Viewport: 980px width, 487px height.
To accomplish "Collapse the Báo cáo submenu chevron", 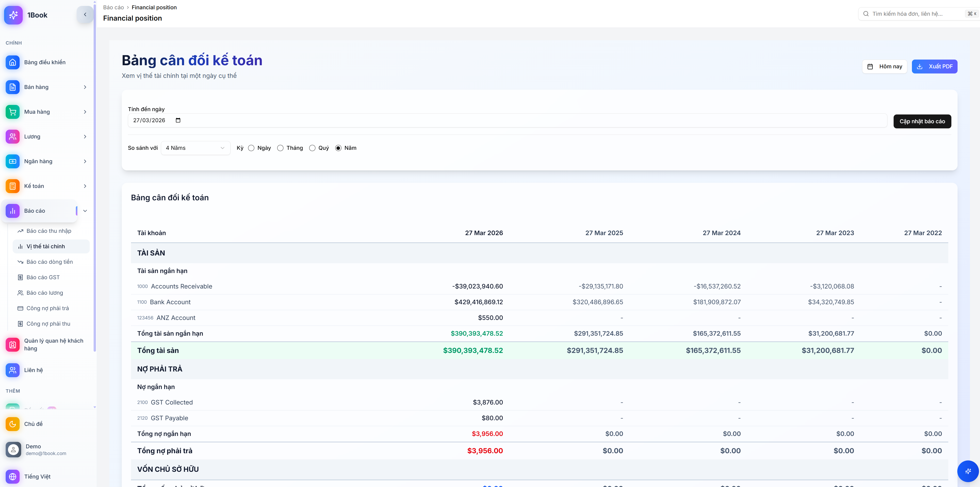I will (85, 211).
